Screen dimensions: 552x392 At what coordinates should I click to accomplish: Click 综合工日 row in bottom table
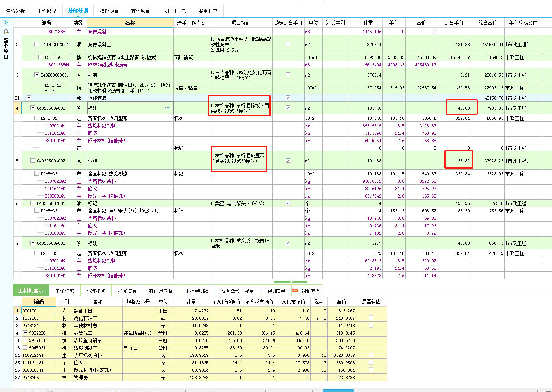pos(200,311)
